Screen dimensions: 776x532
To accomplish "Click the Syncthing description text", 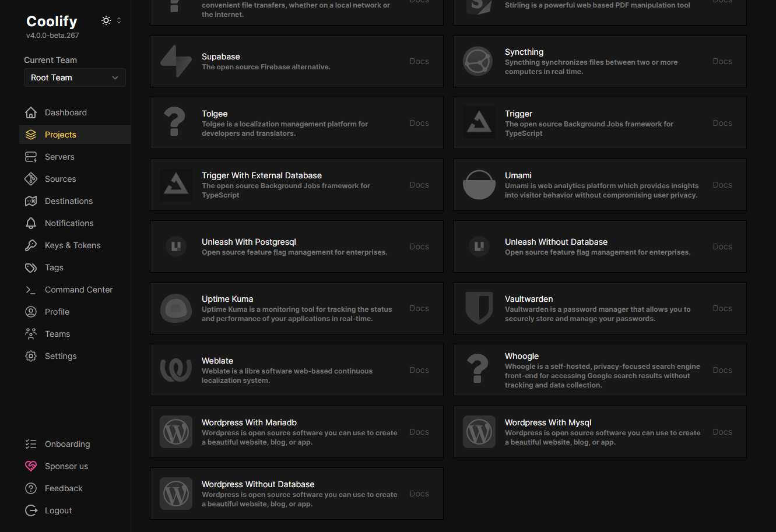I will point(591,67).
